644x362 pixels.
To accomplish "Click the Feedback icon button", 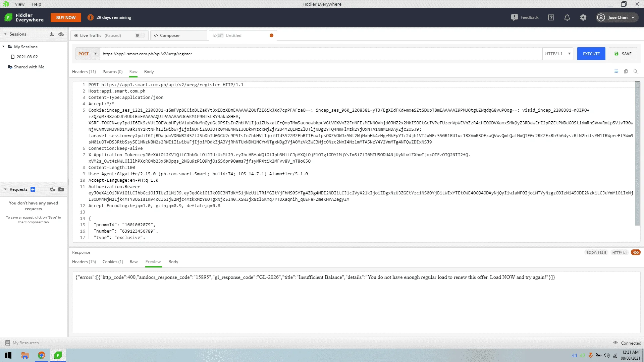I will click(x=525, y=17).
